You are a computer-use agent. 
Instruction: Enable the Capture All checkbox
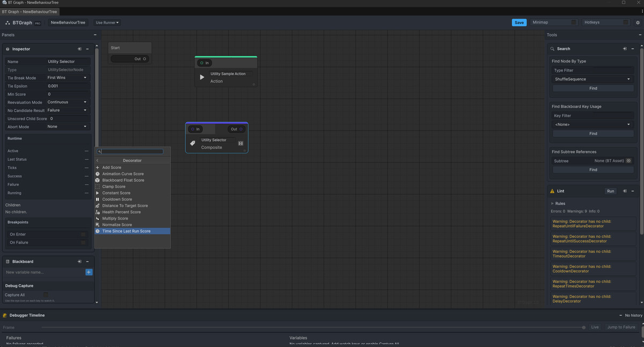pyautogui.click(x=46, y=294)
